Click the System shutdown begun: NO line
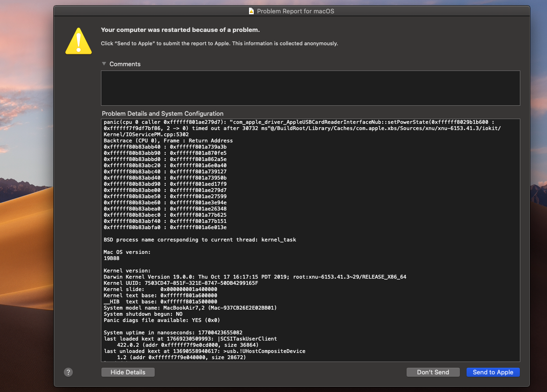 click(x=143, y=314)
